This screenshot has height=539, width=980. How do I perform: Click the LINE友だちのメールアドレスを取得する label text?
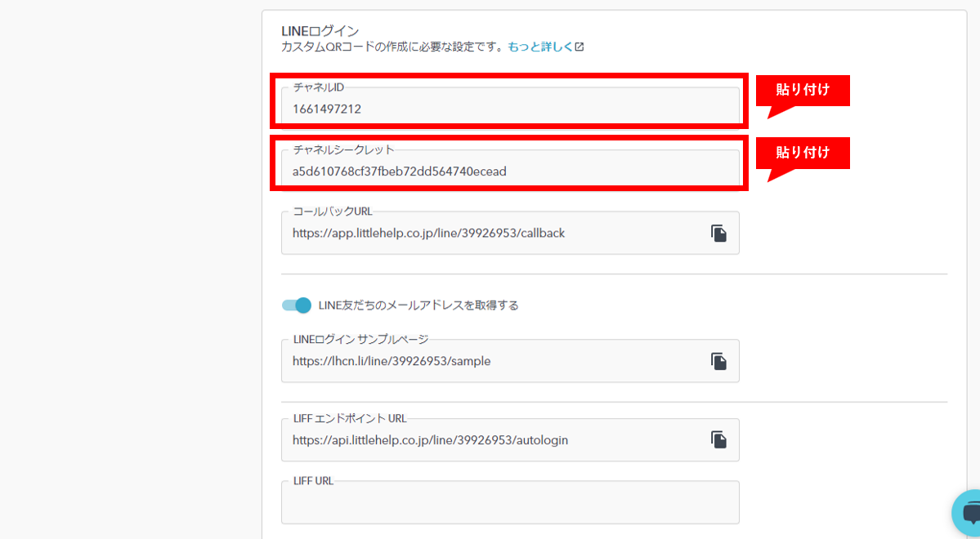(418, 305)
